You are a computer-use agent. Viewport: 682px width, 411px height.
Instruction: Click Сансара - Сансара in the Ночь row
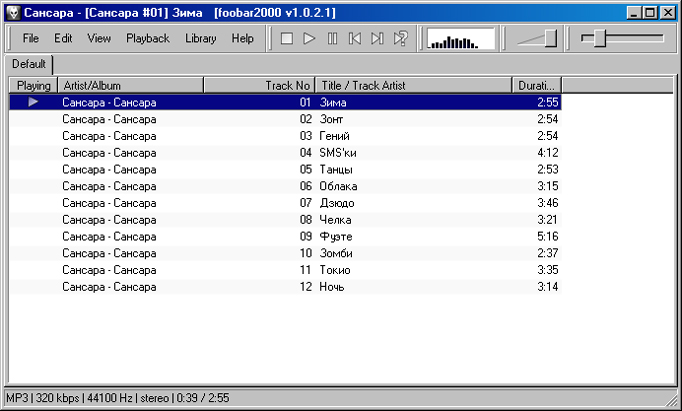tap(109, 287)
